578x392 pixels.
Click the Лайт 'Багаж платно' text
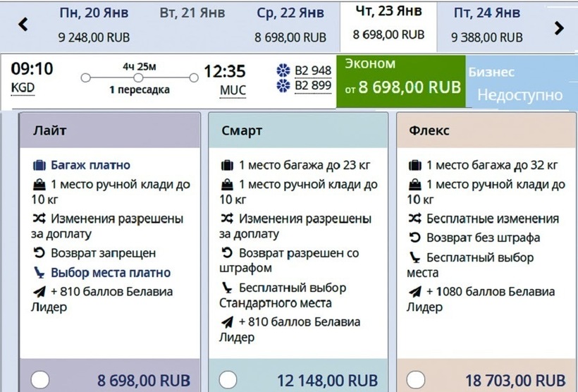pos(90,165)
